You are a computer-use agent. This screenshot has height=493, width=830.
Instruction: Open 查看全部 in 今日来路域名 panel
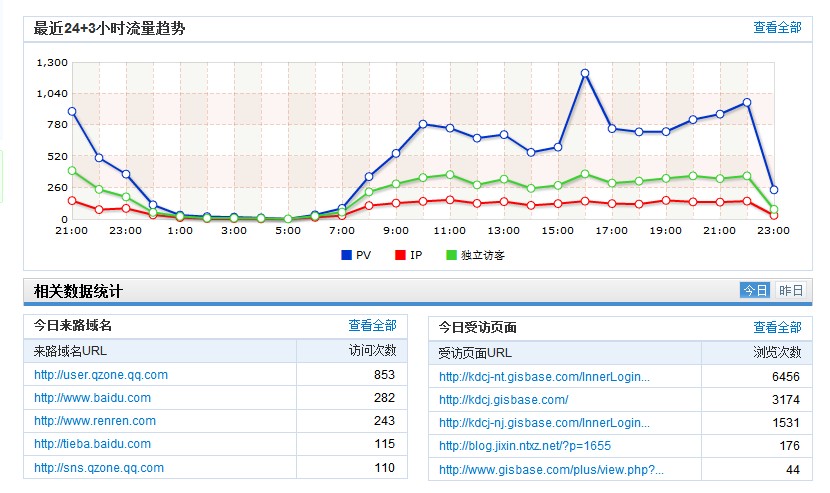(x=372, y=326)
